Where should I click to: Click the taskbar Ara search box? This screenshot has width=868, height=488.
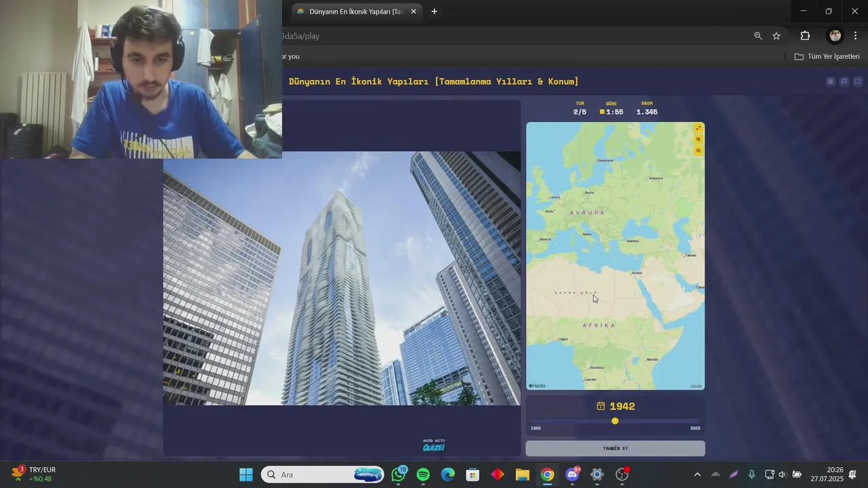322,474
